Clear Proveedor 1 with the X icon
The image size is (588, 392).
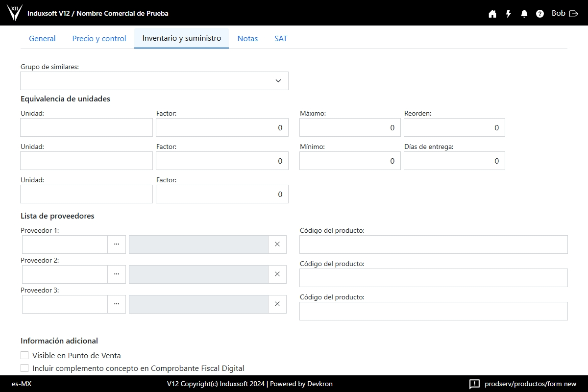[277, 245]
